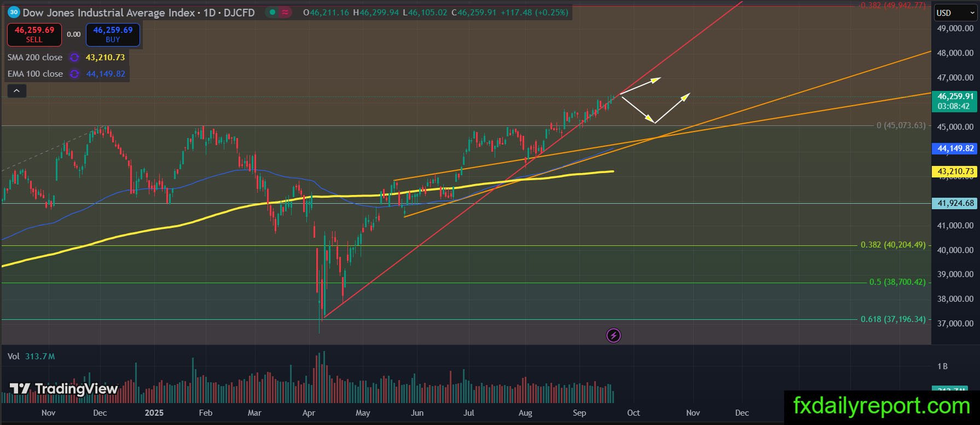Click the 1B volume axis label

click(942, 366)
